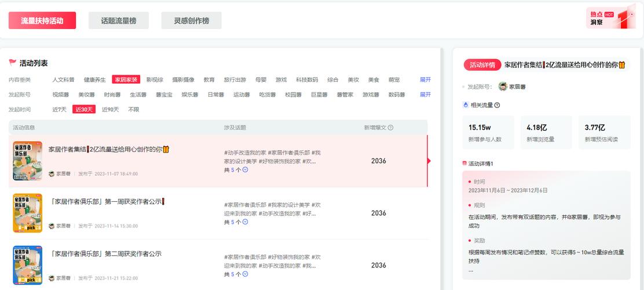Switch to the 灵感创作榜 tab

pos(191,20)
